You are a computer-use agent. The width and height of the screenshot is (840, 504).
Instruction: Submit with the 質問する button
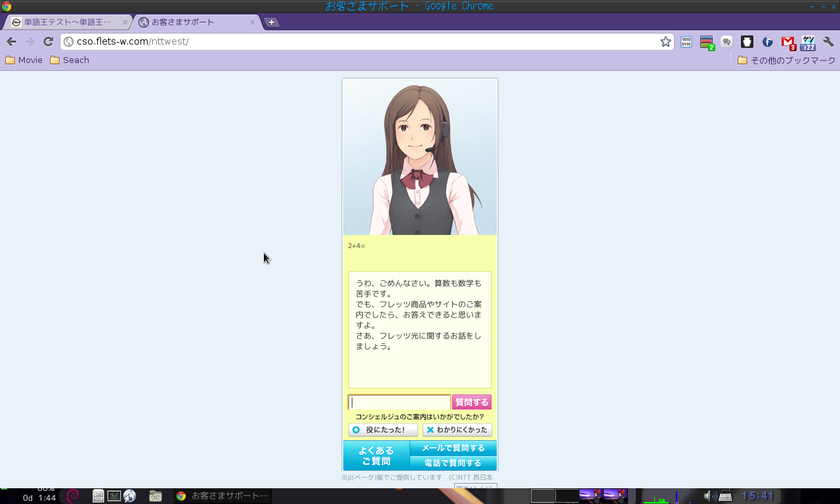pos(472,402)
